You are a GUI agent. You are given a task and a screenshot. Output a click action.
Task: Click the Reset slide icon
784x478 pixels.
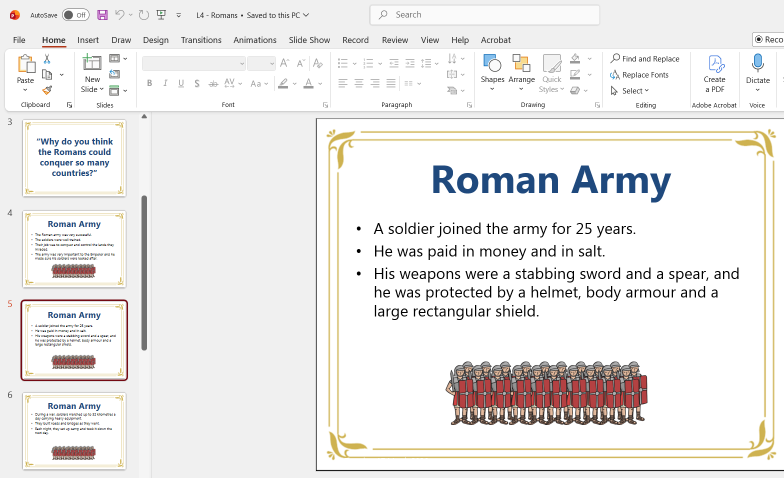point(114,74)
